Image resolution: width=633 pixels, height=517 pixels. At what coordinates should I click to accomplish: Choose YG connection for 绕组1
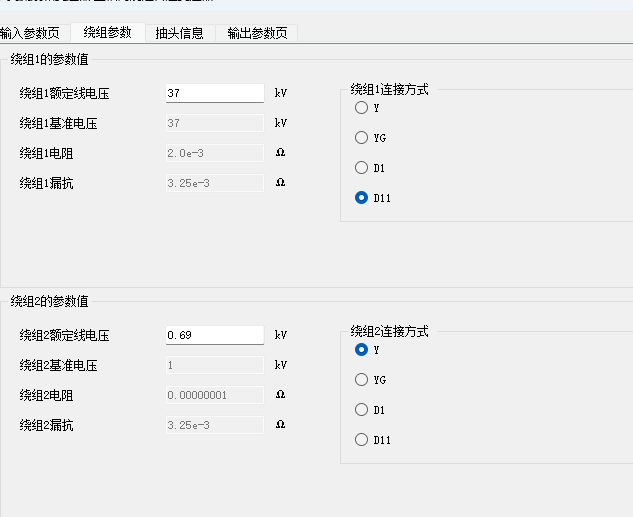[362, 138]
